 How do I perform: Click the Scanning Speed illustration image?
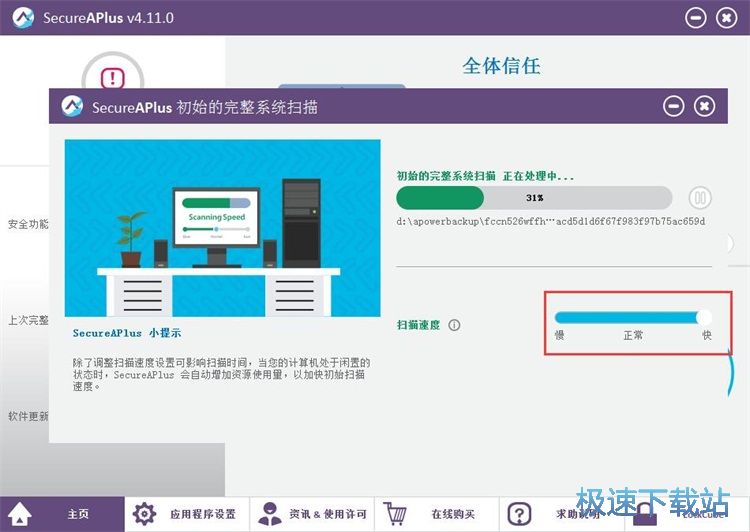[222, 228]
